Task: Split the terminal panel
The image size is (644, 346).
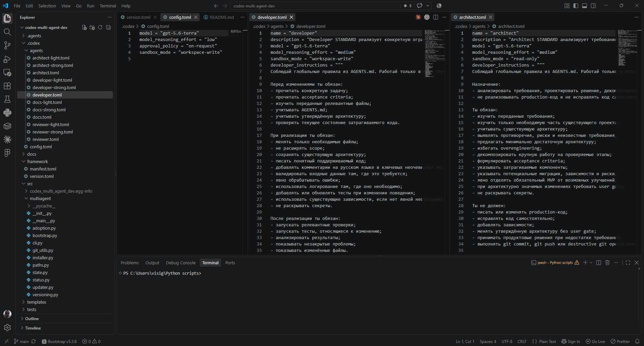Action: (x=599, y=263)
